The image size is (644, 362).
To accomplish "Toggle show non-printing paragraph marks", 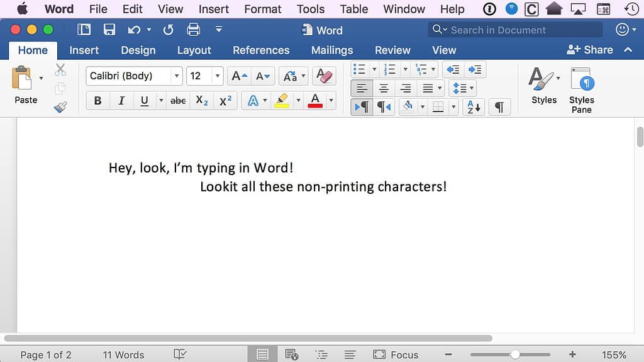I will tap(499, 107).
